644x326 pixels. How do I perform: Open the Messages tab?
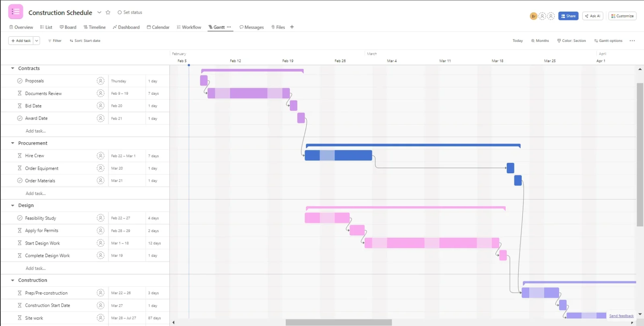pos(252,27)
